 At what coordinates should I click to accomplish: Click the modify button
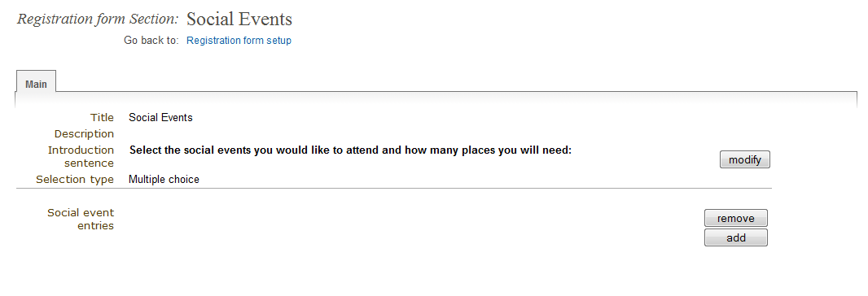(744, 160)
